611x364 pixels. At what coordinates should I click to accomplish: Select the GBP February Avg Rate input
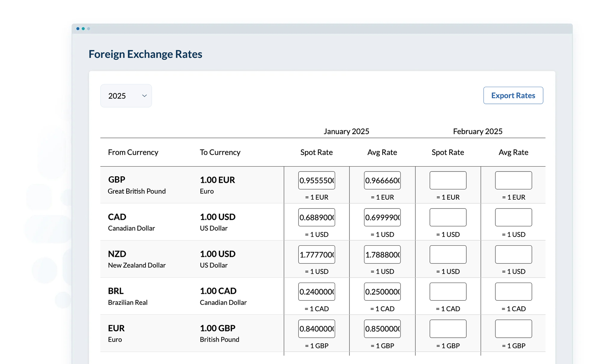coord(513,180)
